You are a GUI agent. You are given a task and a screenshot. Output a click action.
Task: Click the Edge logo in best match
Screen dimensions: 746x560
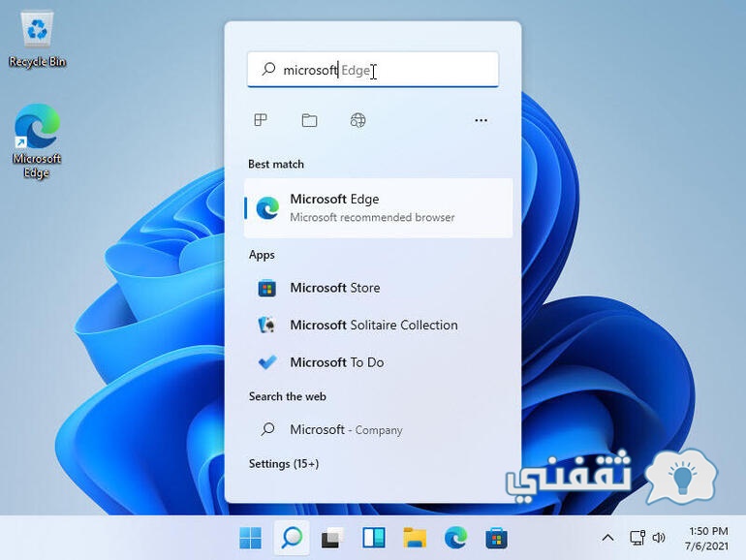click(x=267, y=208)
